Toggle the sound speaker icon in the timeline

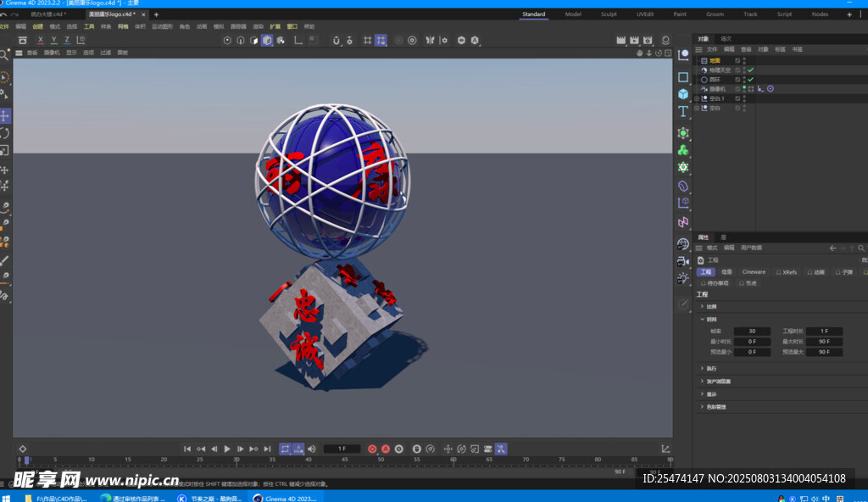(x=312, y=449)
